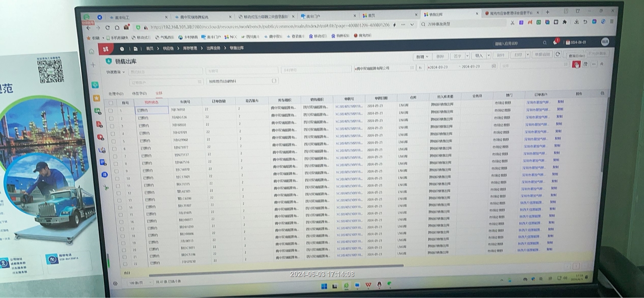The image size is (644, 298).
Task: Check the row with plate 川AB6126
Action: 111,118
